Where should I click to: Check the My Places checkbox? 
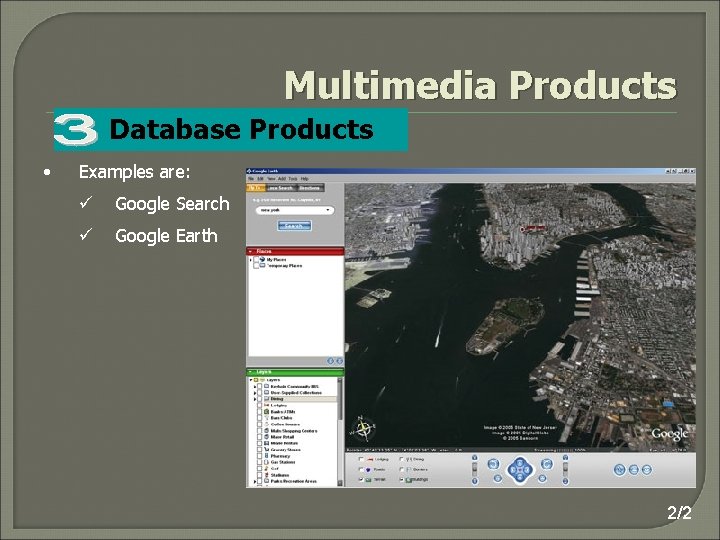[x=256, y=260]
